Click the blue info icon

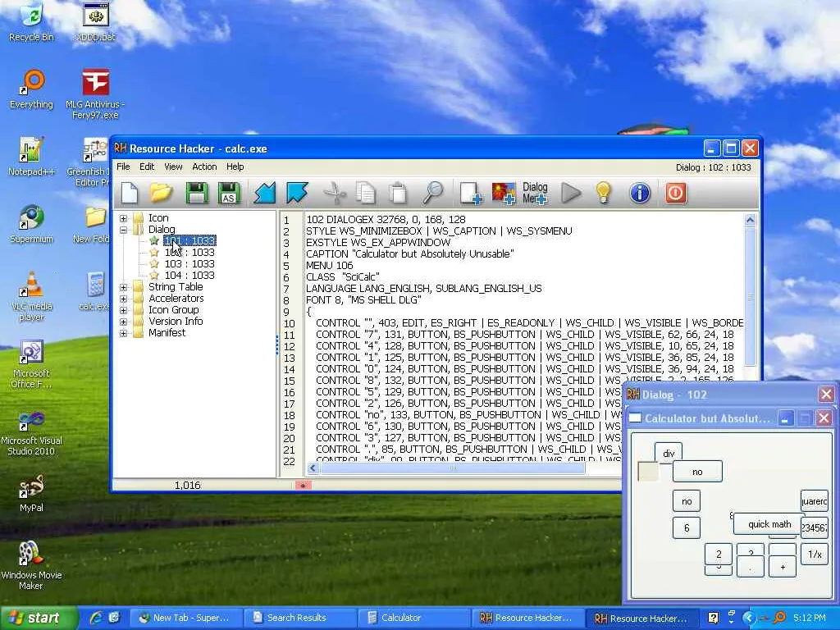pyautogui.click(x=640, y=193)
